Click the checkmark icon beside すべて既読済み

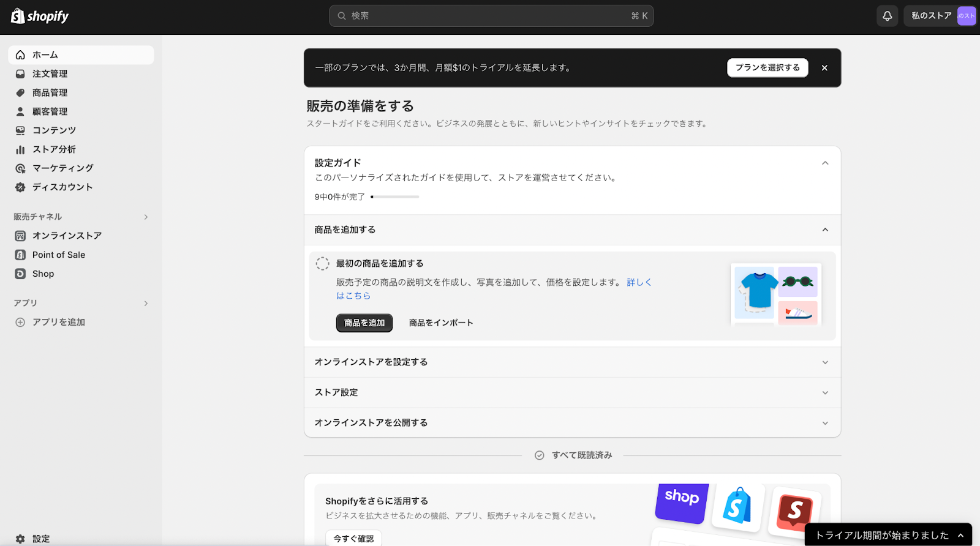click(540, 455)
